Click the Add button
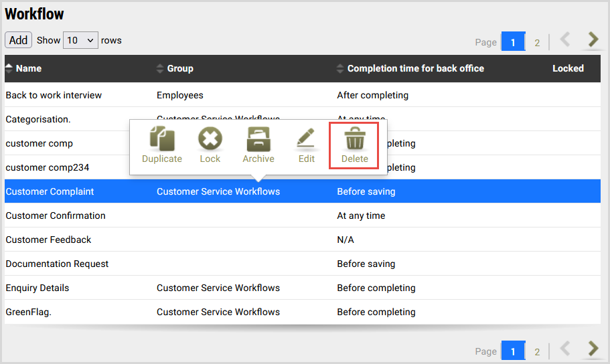 [x=18, y=40]
